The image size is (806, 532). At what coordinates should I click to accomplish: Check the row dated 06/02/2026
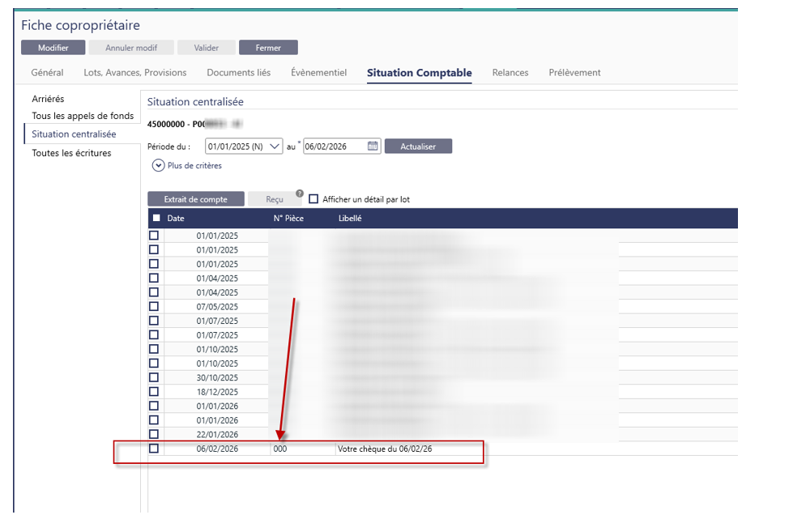[154, 449]
